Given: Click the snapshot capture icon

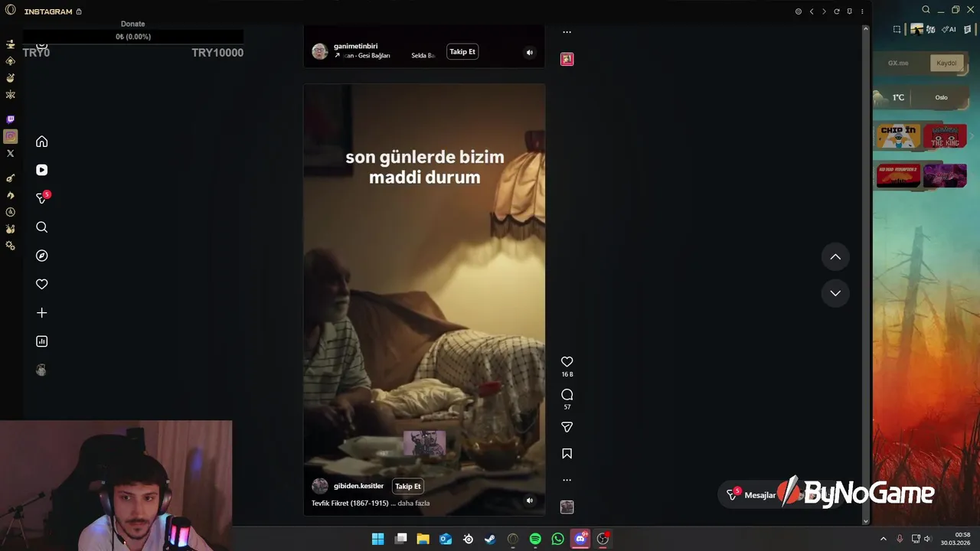Looking at the screenshot, I should pyautogui.click(x=897, y=29).
